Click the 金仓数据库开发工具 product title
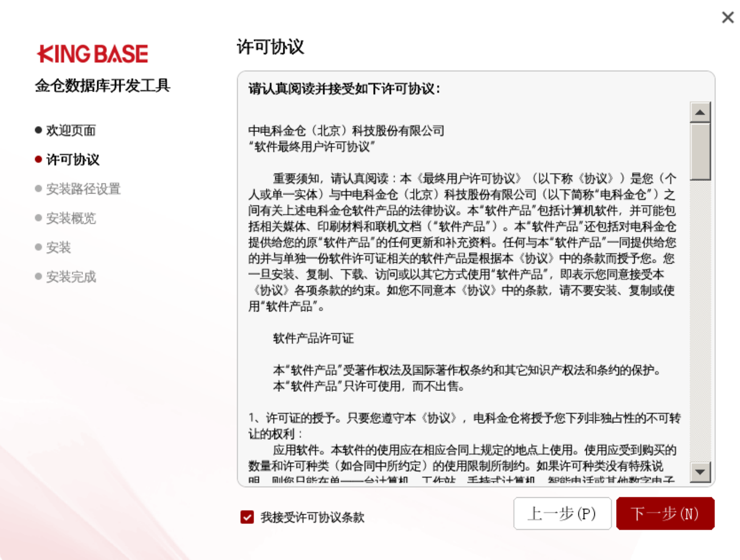 [103, 86]
